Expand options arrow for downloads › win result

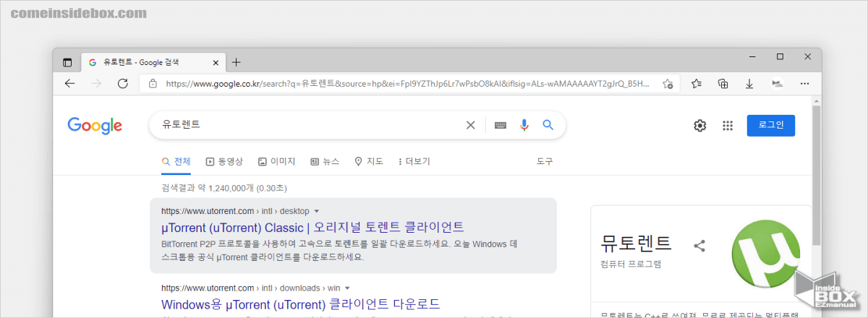(x=346, y=288)
